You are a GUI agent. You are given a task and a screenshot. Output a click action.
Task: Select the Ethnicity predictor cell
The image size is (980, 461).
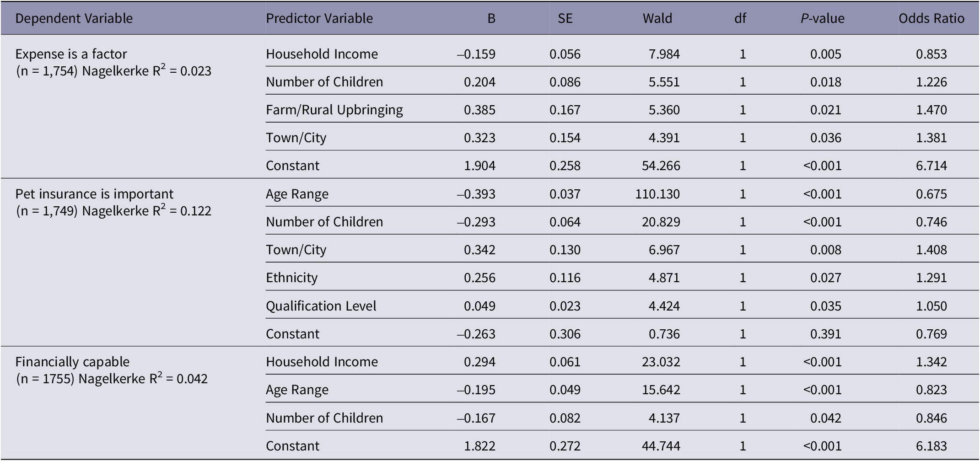click(x=291, y=278)
